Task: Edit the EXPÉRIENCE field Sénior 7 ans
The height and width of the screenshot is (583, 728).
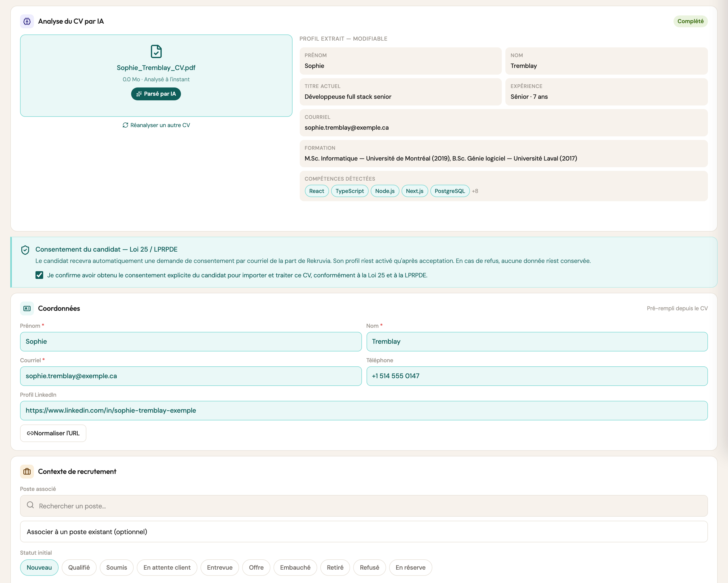Action: pyautogui.click(x=606, y=92)
